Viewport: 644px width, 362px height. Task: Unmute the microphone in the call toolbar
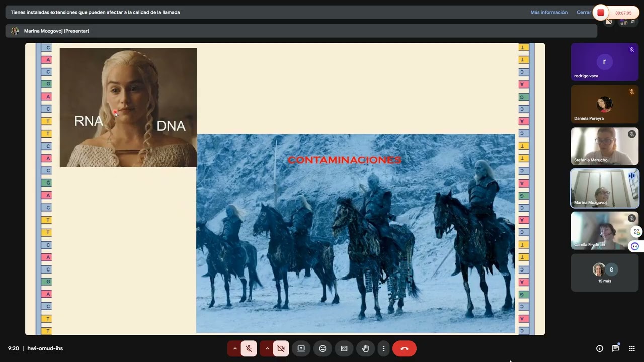point(249,348)
